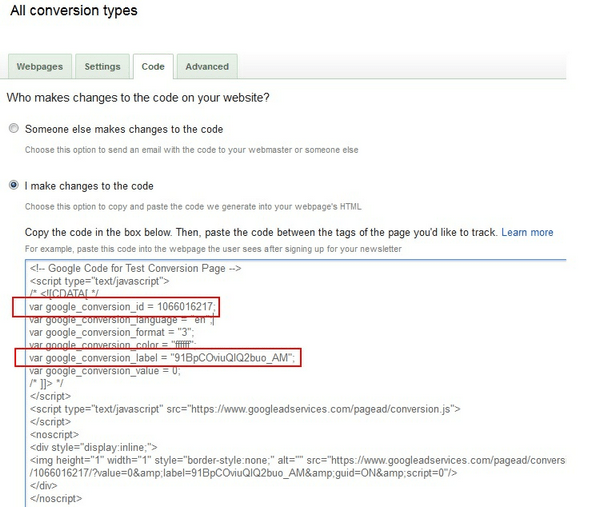The width and height of the screenshot is (604, 507).
Task: Select 'Someone else makes changes to the code' radio
Action: click(x=14, y=128)
